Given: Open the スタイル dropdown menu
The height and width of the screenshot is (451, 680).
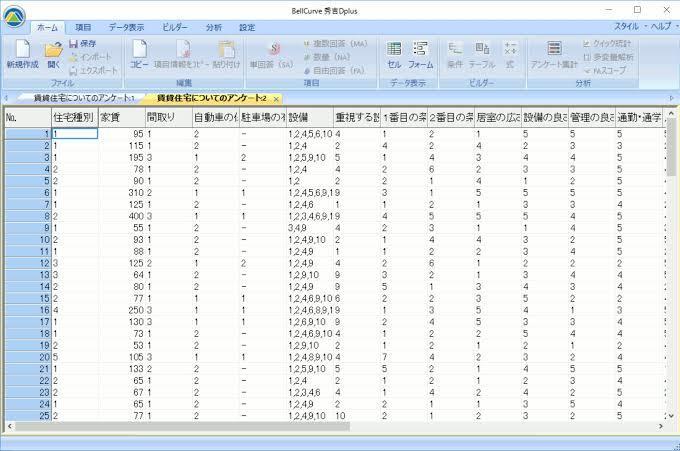Looking at the screenshot, I should [630, 26].
